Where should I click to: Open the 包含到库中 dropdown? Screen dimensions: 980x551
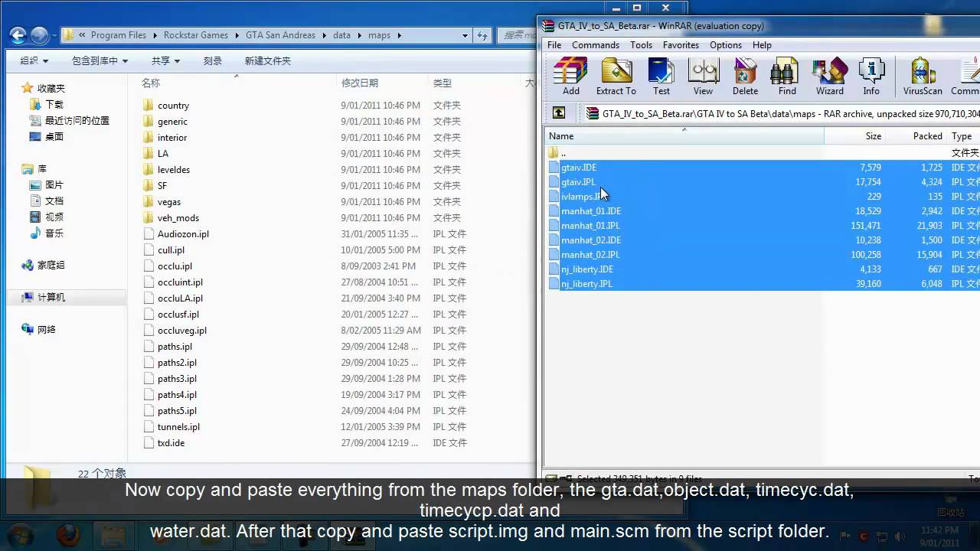click(x=100, y=60)
